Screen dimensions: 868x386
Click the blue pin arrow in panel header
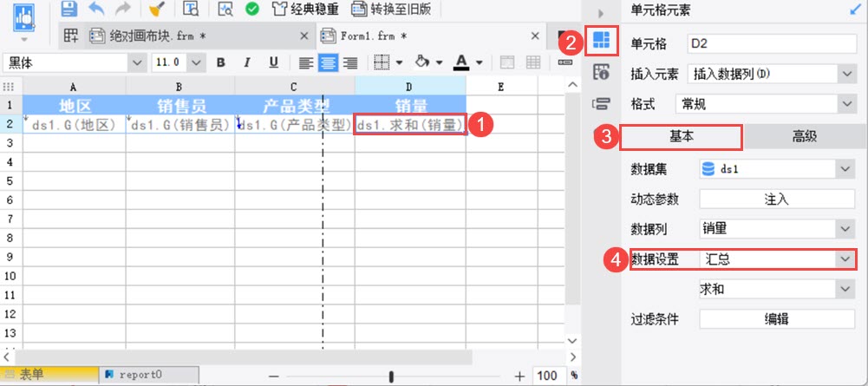[857, 10]
